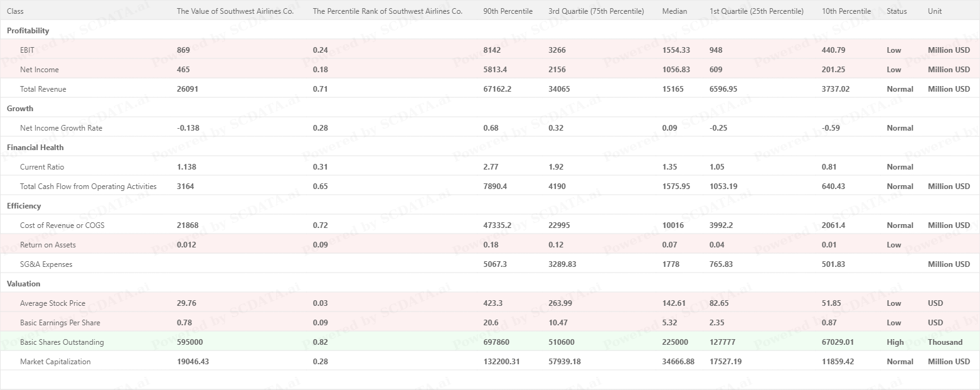Click Total Cash Flow from Operating Activities
Viewport: 980px width, 390px height.
pyautogui.click(x=88, y=187)
